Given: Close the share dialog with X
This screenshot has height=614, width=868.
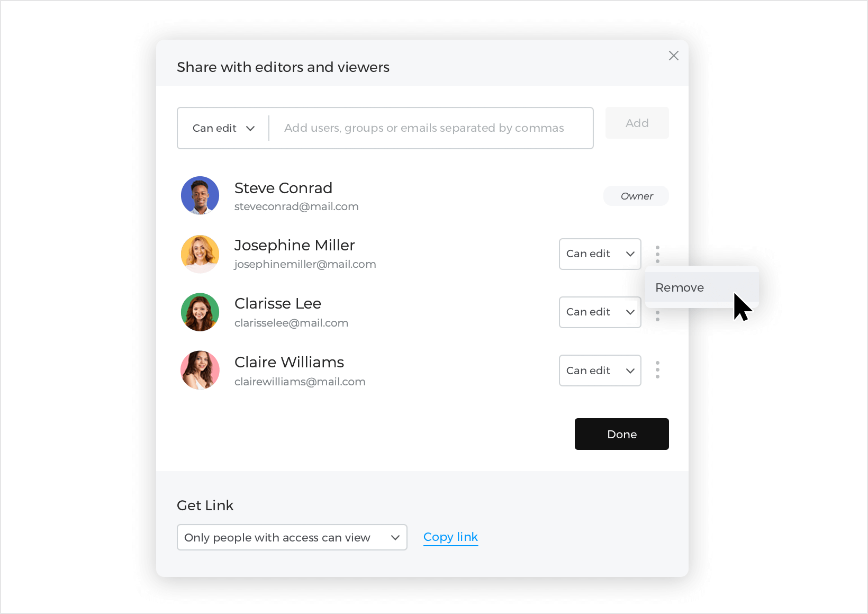Looking at the screenshot, I should tap(673, 56).
